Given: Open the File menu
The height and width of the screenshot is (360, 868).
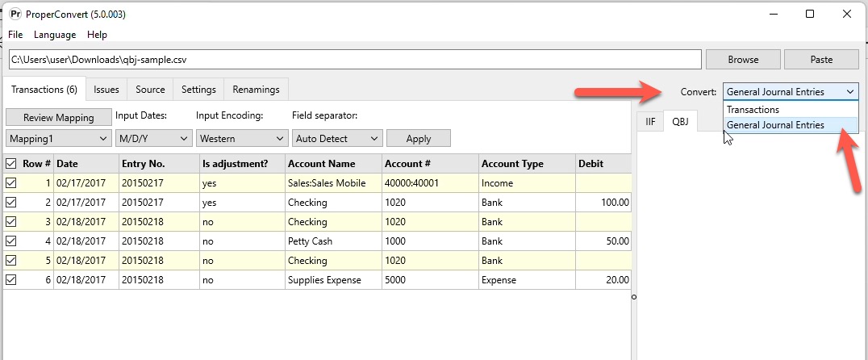Looking at the screenshot, I should [x=15, y=35].
